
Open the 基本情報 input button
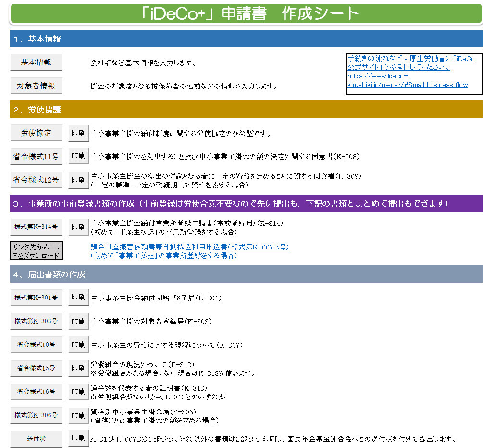pos(37,62)
